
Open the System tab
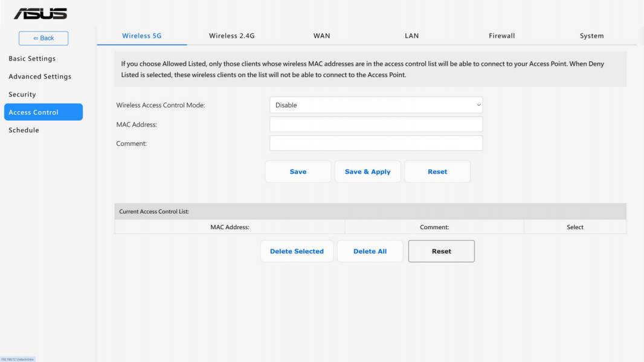591,36
